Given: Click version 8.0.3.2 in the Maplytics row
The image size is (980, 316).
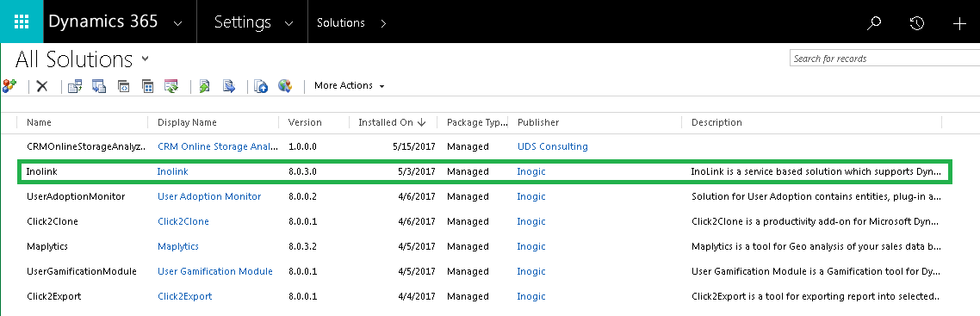Looking at the screenshot, I should [x=302, y=246].
